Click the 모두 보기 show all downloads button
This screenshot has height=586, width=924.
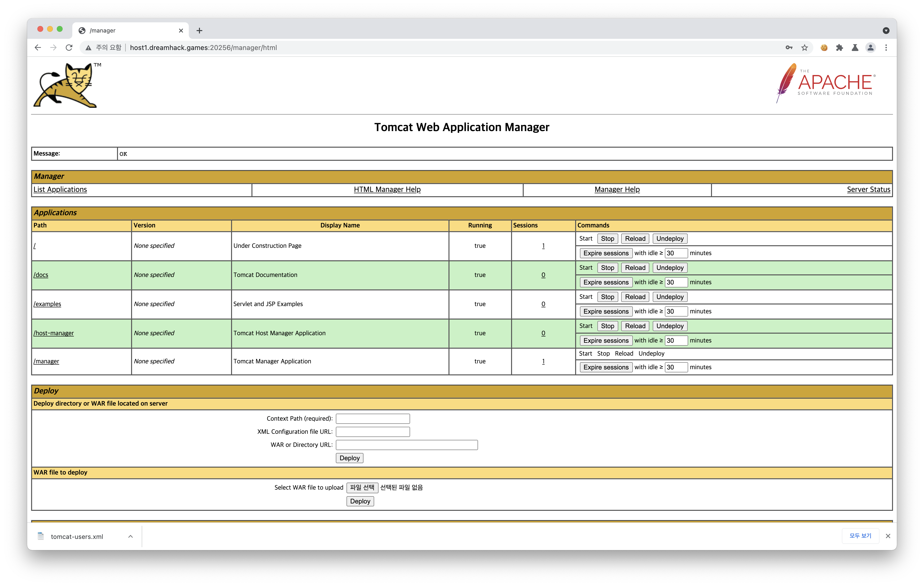pos(860,536)
